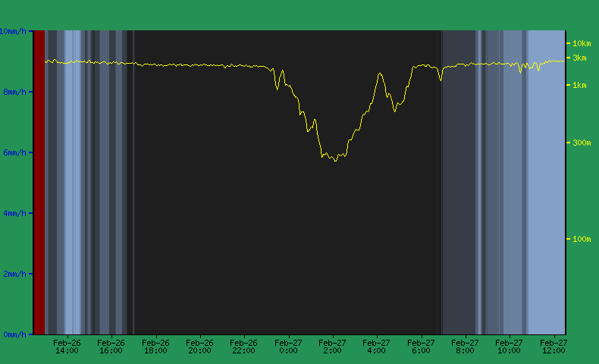
Task: Click the Feb-27 2:00 time label
Action: [332, 347]
